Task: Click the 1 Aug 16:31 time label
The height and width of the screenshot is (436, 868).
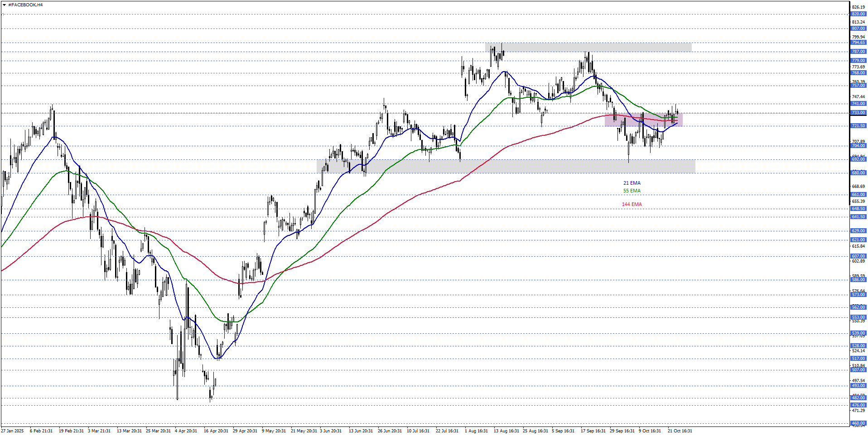Action: [476, 431]
